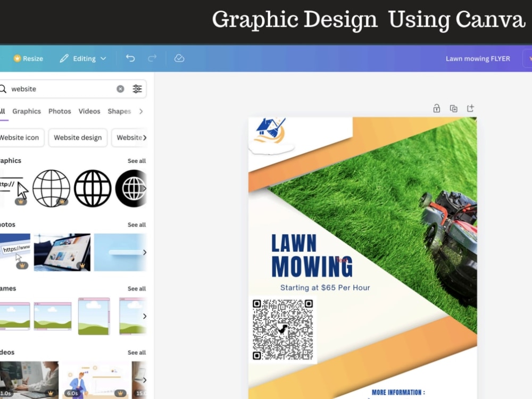The height and width of the screenshot is (399, 532).
Task: Switch to the Shapes tab
Action: click(119, 111)
